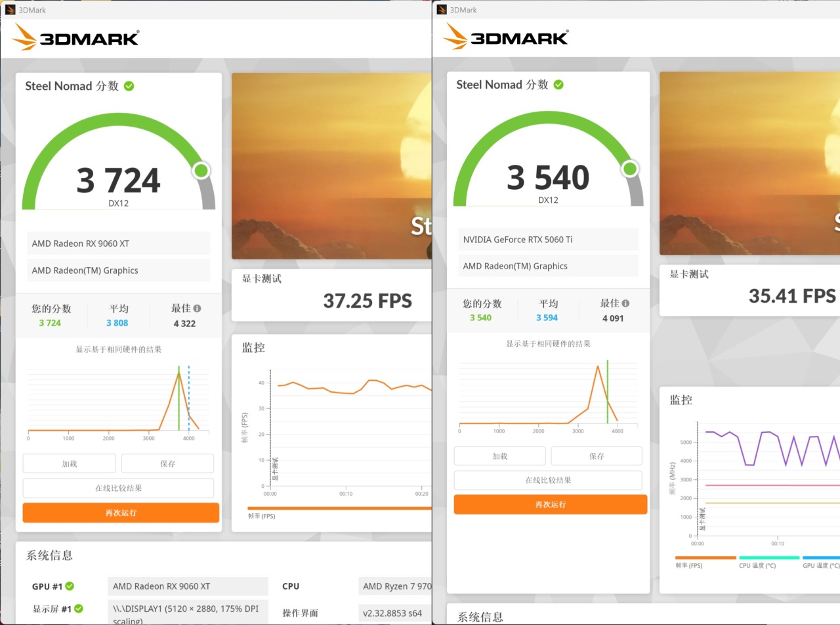This screenshot has width=840, height=625.
Task: Click 显卡测试 label above 35.41 FPS
Action: coord(689,274)
